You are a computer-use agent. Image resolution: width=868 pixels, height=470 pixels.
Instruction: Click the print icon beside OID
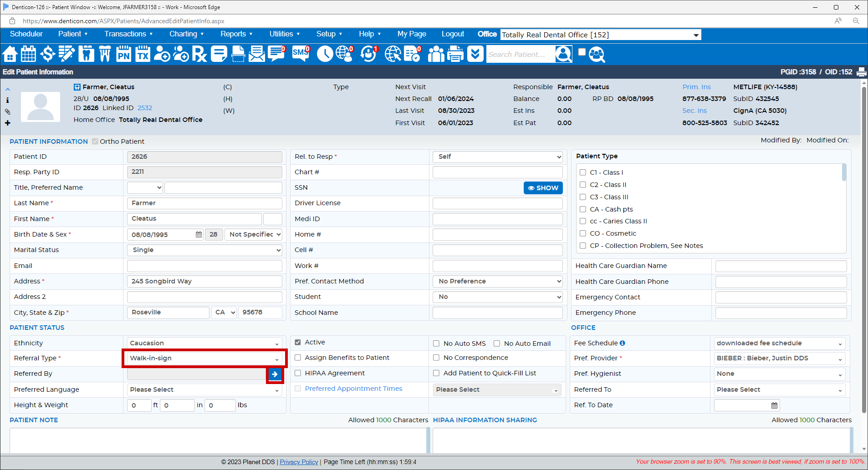click(x=861, y=72)
